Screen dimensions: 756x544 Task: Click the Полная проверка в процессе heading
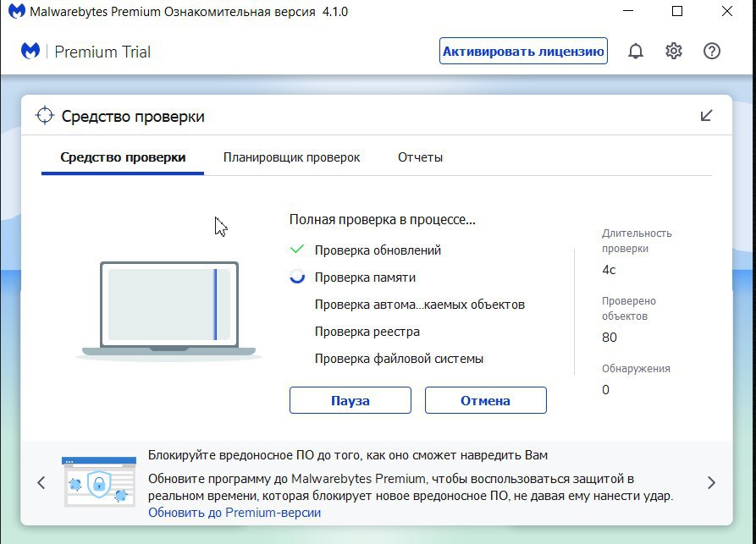[383, 220]
